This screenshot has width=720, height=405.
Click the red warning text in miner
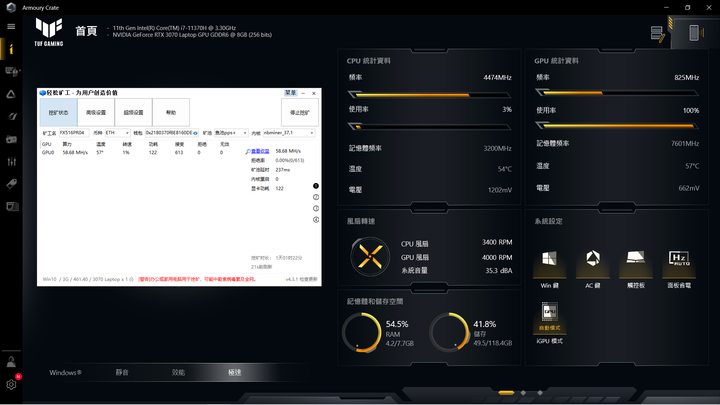[x=197, y=279]
